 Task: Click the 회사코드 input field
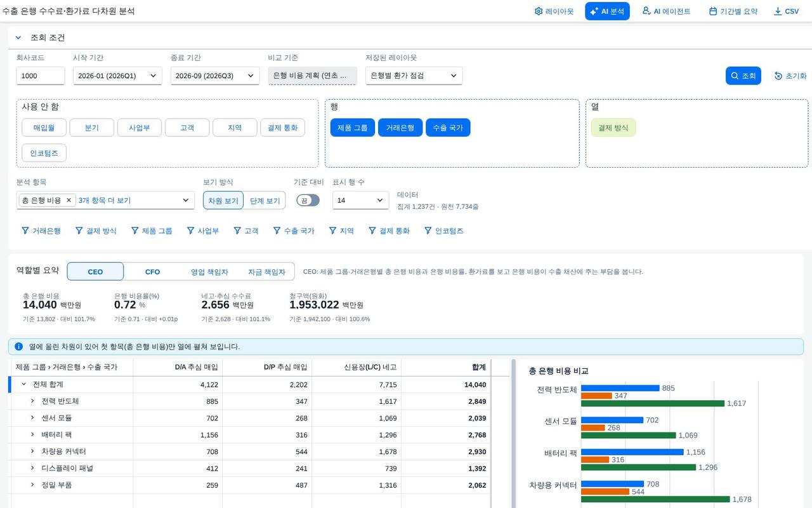coord(41,76)
